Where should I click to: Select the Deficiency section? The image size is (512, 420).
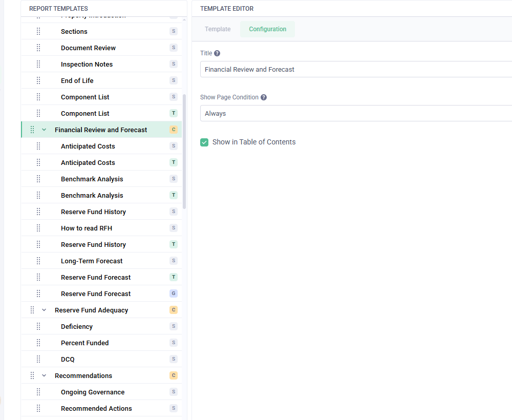[101, 326]
